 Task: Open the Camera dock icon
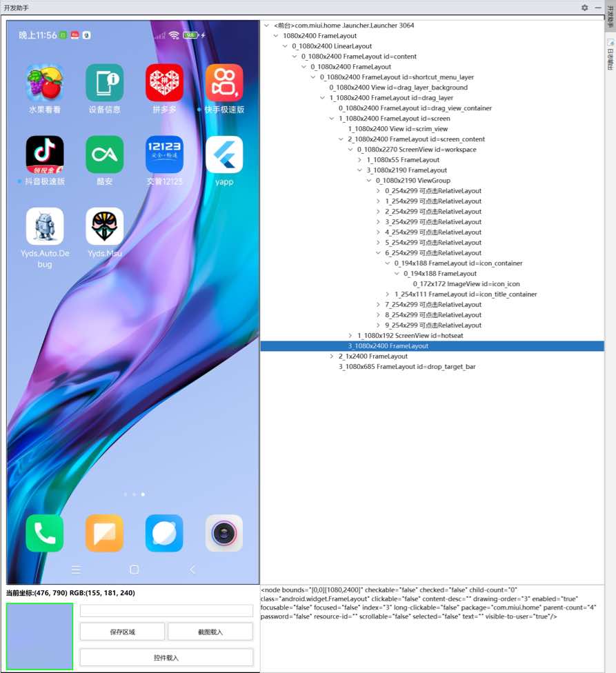[224, 533]
